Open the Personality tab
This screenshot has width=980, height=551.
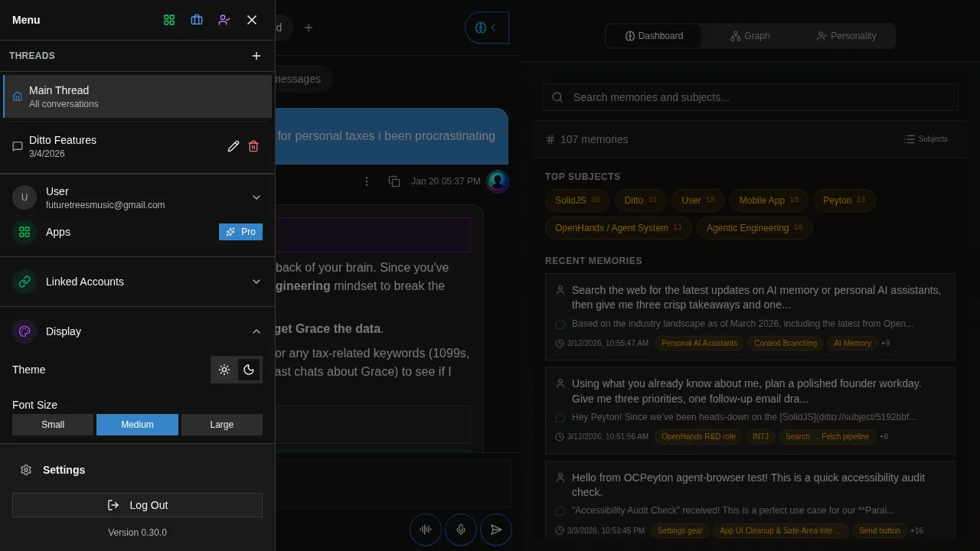(846, 36)
